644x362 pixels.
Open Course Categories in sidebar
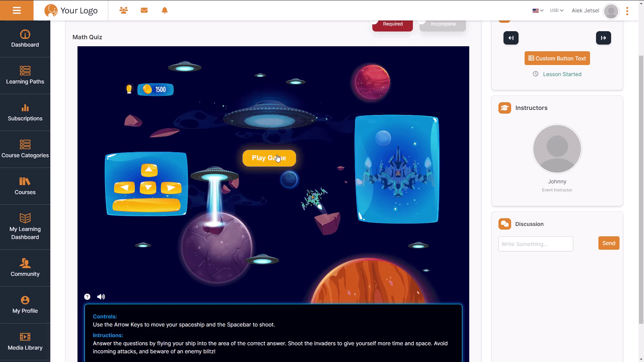pyautogui.click(x=25, y=149)
